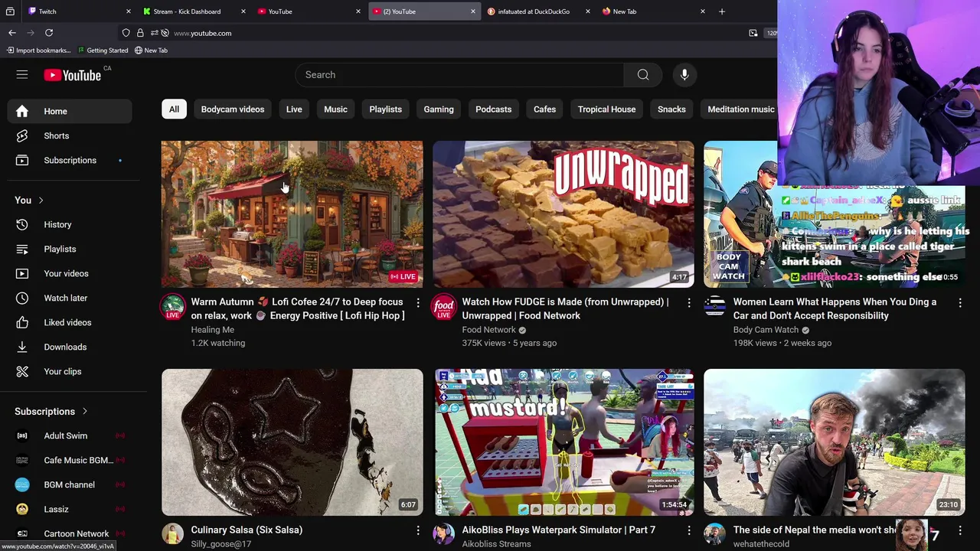The height and width of the screenshot is (551, 980).
Task: Open Getting Started bookmark
Action: 103,51
